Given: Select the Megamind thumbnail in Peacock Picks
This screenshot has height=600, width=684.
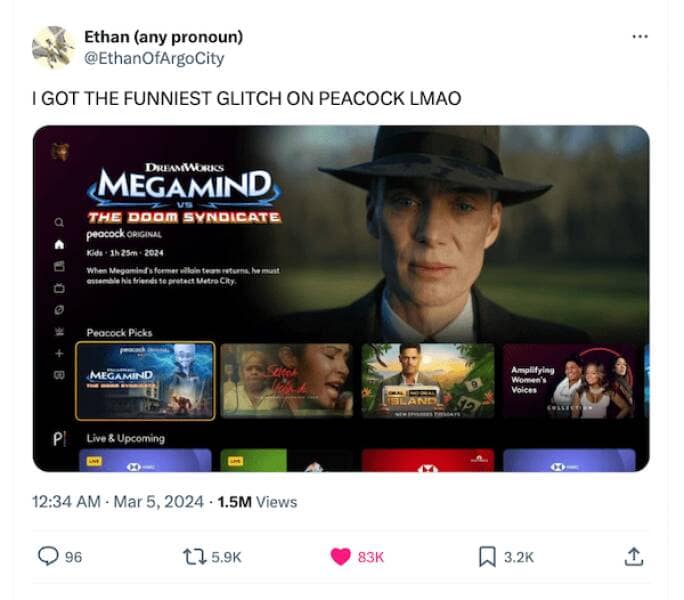Looking at the screenshot, I should pos(145,381).
